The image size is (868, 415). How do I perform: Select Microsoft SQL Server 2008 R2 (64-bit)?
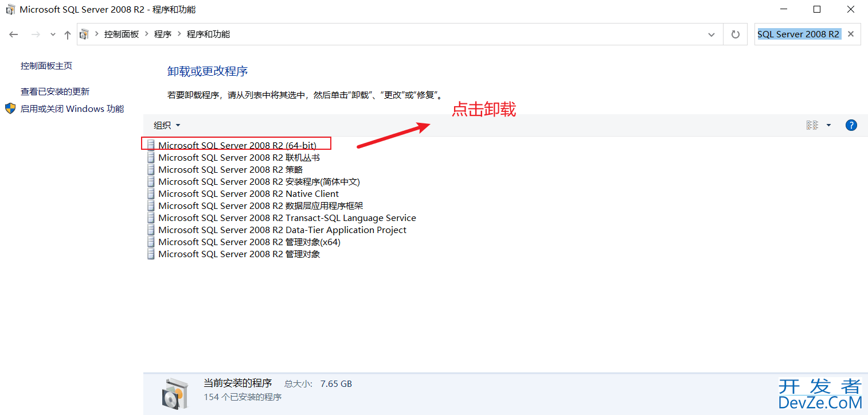pyautogui.click(x=237, y=145)
